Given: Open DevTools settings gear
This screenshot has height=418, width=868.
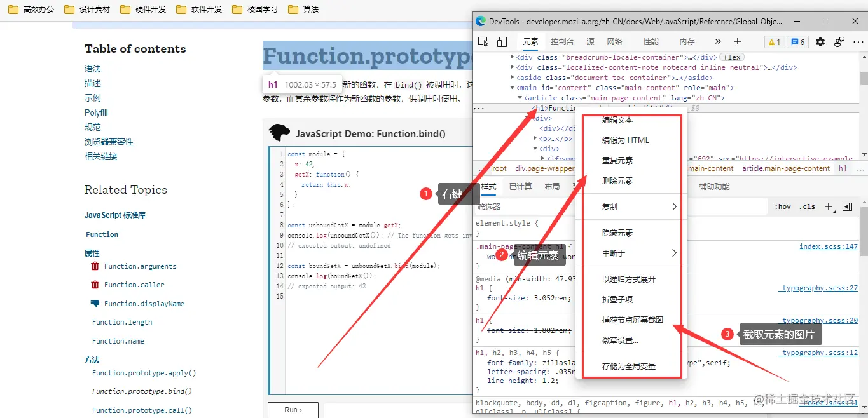Looking at the screenshot, I should [820, 42].
